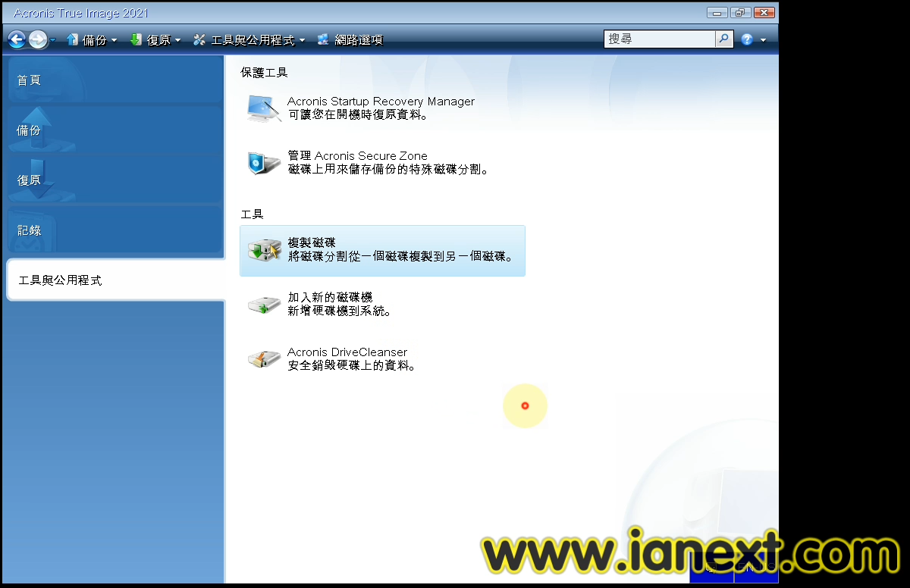Viewport: 910px width, 588px height.
Task: Click the 工具與公用程式 wrench icon
Action: tap(199, 39)
